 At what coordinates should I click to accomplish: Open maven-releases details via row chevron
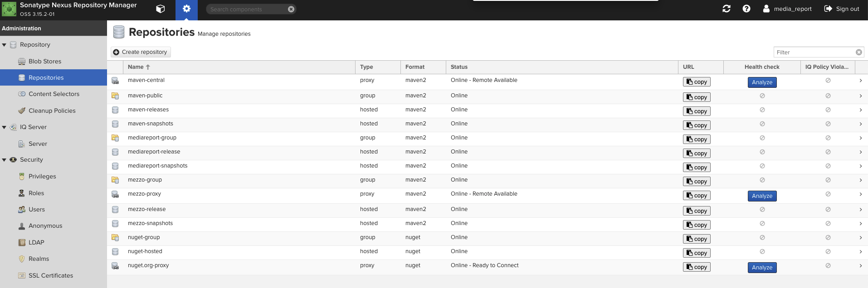[x=860, y=110]
